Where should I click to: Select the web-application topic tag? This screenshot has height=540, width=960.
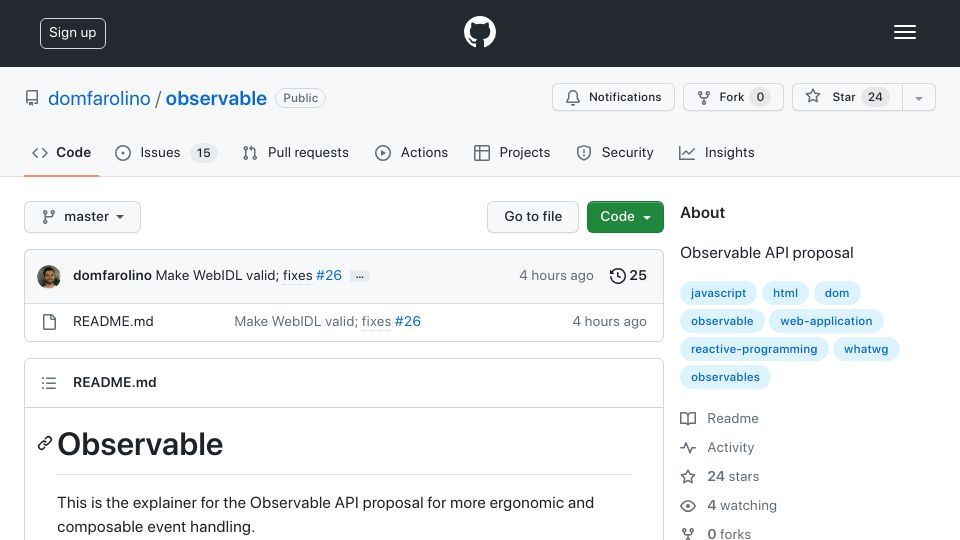click(826, 321)
